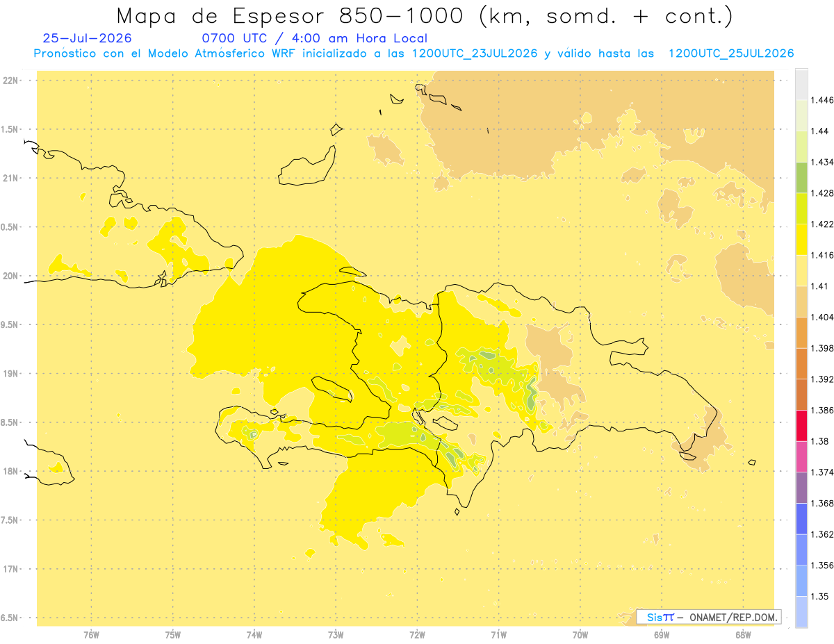Click the colorbar value 1.362

(x=821, y=534)
